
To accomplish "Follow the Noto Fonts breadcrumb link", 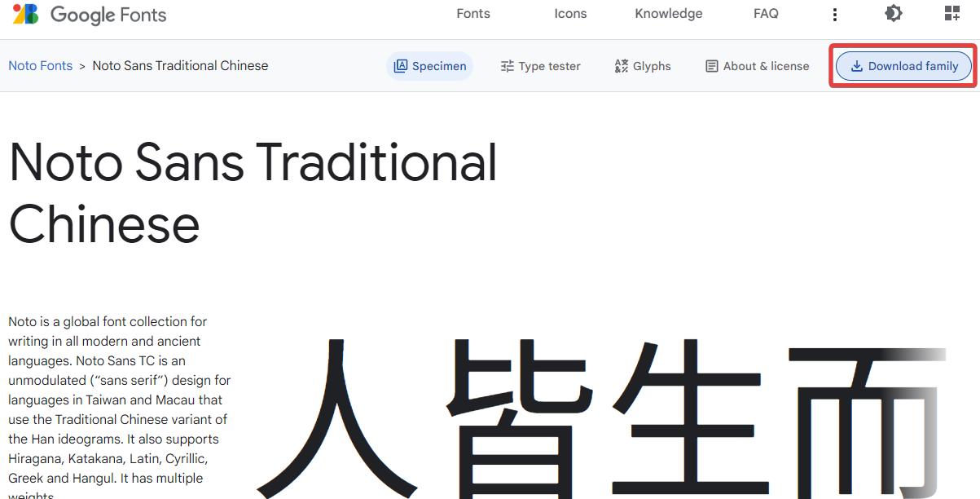I will [41, 66].
